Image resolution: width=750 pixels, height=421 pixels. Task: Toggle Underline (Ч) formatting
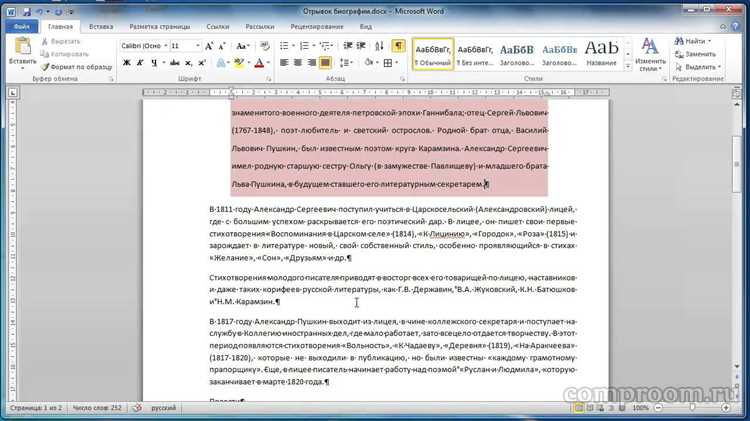tap(154, 63)
